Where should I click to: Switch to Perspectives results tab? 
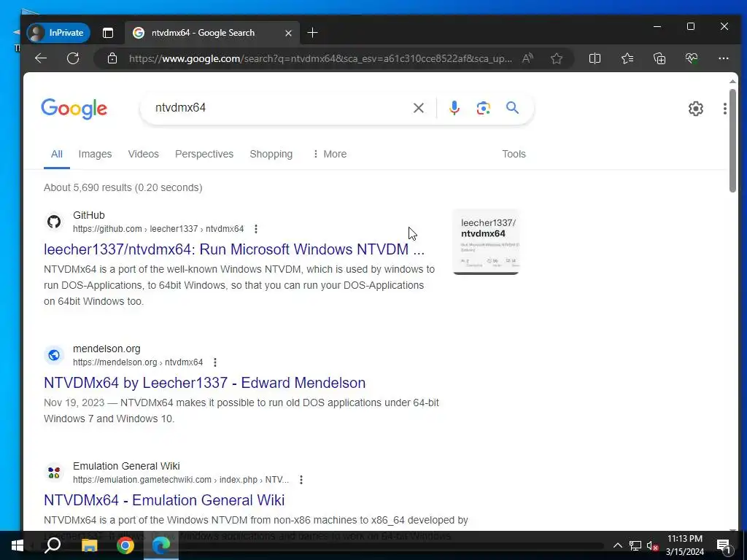pyautogui.click(x=204, y=154)
